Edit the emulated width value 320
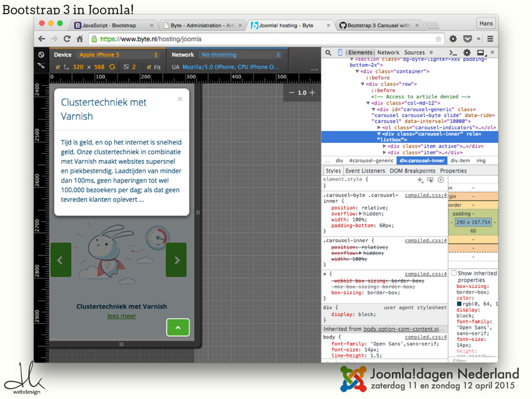Screen dimensions: 532x399 point(78,67)
